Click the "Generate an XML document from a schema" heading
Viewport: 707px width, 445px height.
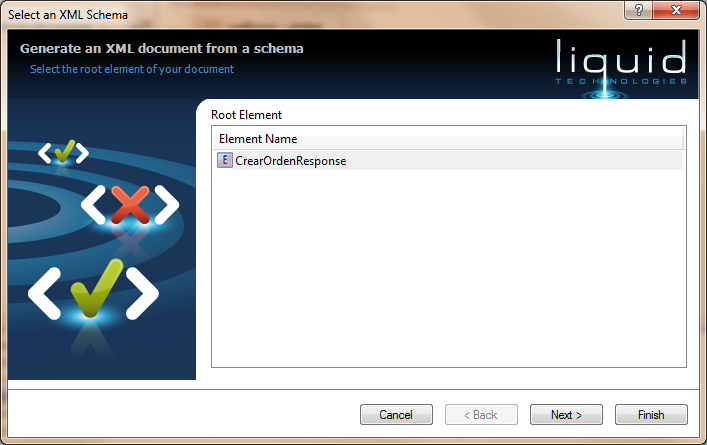click(x=161, y=48)
